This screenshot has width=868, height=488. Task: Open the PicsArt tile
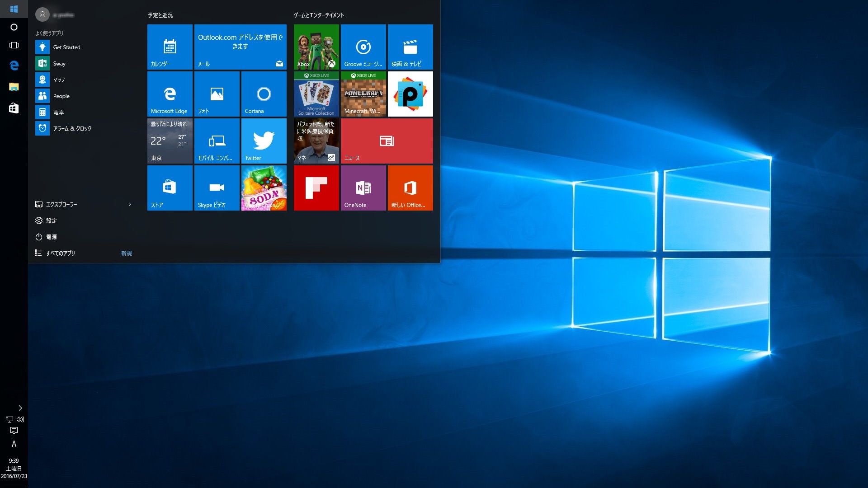(x=410, y=94)
